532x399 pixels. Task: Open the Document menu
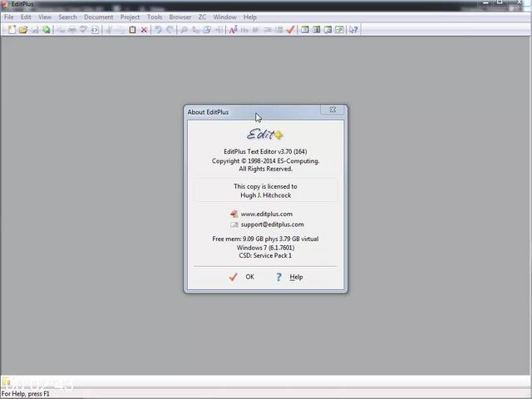pos(98,17)
